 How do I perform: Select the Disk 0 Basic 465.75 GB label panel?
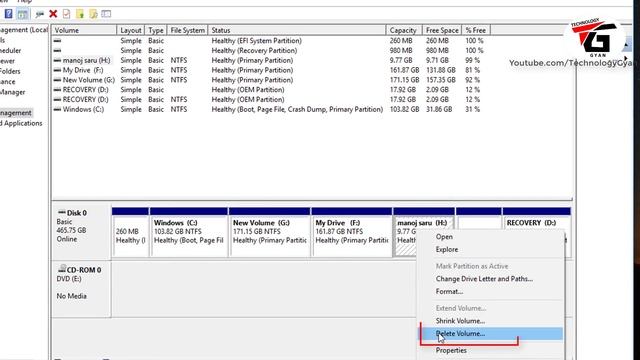click(81, 231)
